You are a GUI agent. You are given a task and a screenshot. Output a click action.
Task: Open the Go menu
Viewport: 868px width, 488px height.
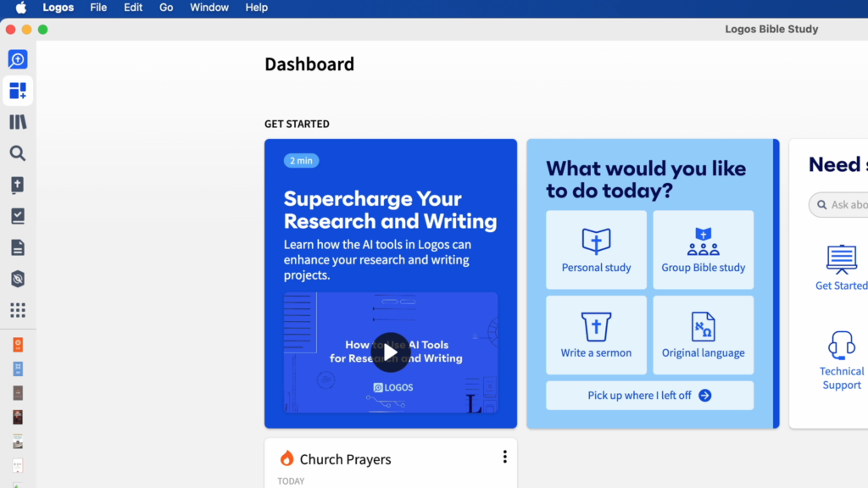[166, 8]
